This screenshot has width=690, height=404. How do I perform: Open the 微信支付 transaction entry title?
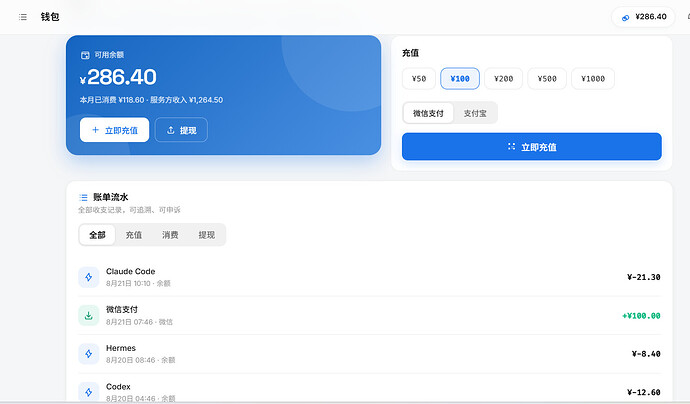point(122,309)
